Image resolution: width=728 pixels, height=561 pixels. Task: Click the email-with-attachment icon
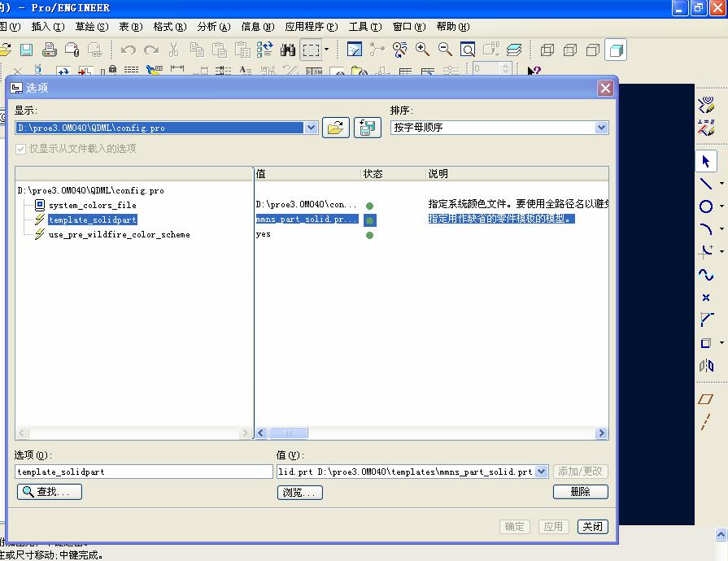(x=72, y=50)
